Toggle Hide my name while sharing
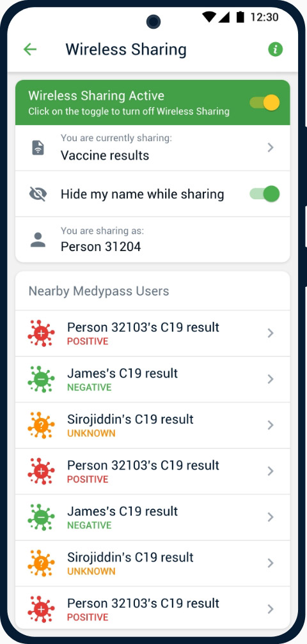This screenshot has width=307, height=644. point(265,194)
